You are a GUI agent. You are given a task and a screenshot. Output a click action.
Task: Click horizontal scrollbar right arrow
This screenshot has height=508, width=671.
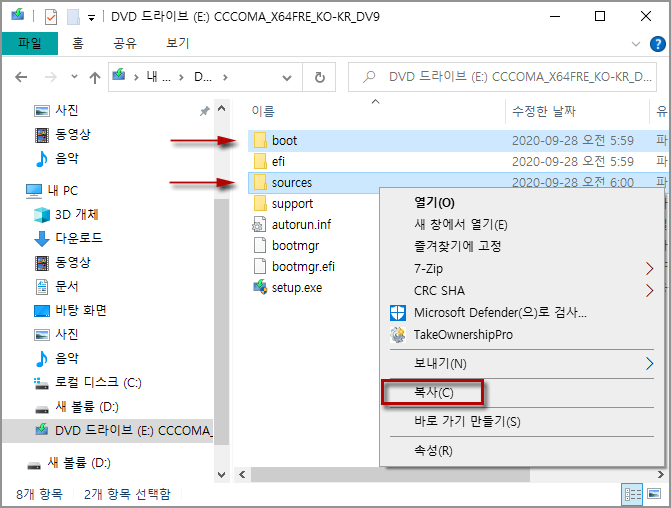[661, 475]
